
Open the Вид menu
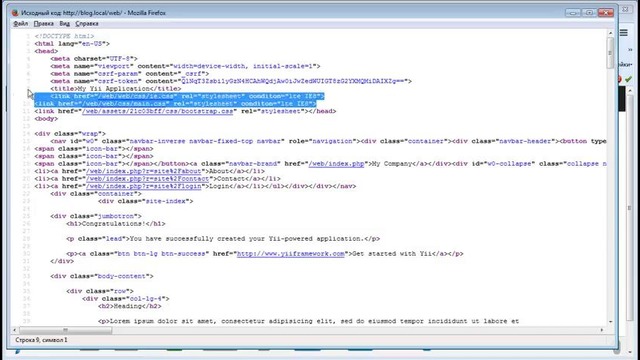tap(64, 24)
